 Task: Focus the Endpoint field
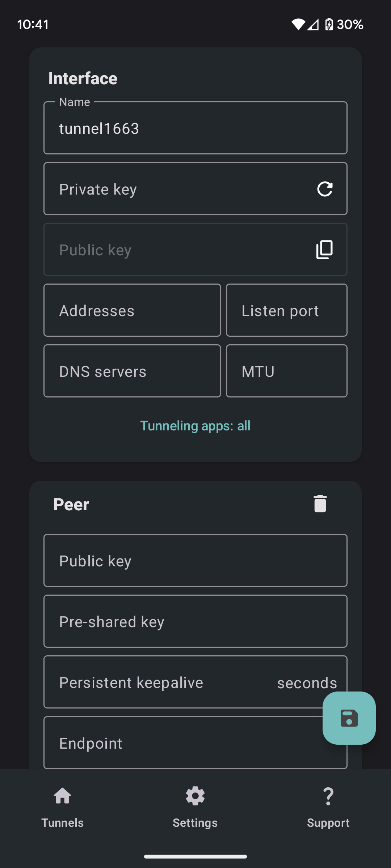tap(174, 743)
